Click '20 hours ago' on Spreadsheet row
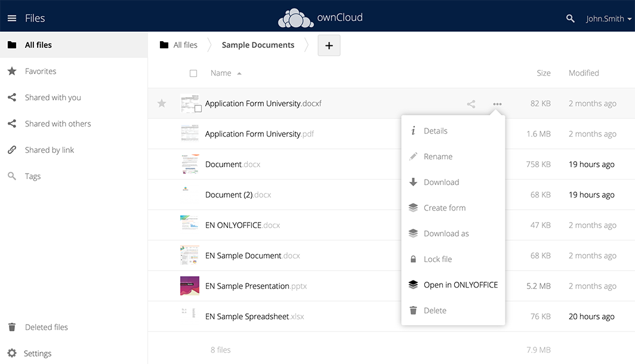Viewport: 635px width, 364px height. pyautogui.click(x=591, y=316)
